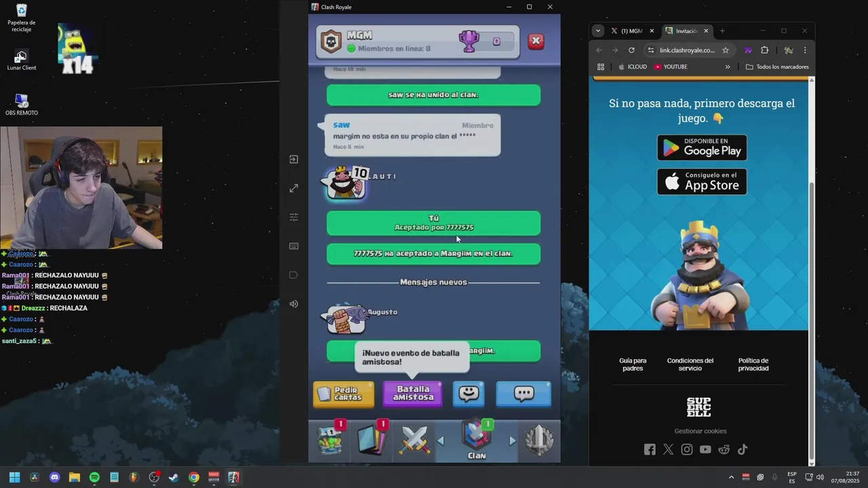Open the Supercell YouTube footer icon
This screenshot has width=868, height=488.
coord(705,449)
